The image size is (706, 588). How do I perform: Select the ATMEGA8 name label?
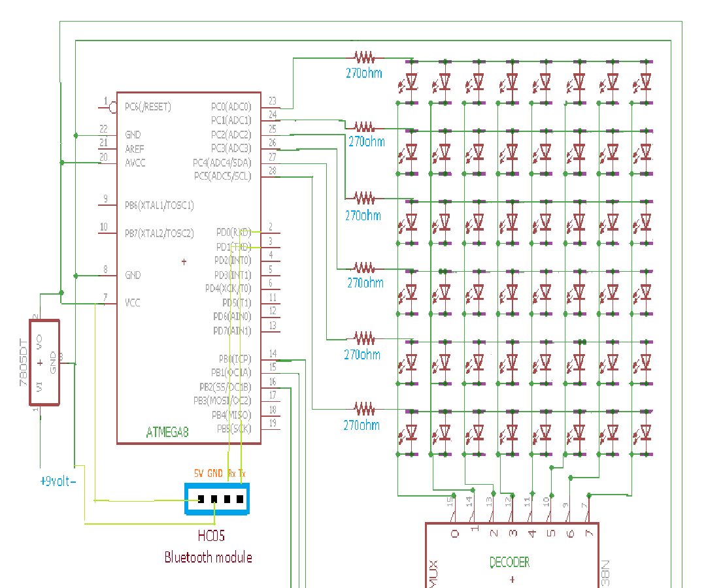coord(166,431)
